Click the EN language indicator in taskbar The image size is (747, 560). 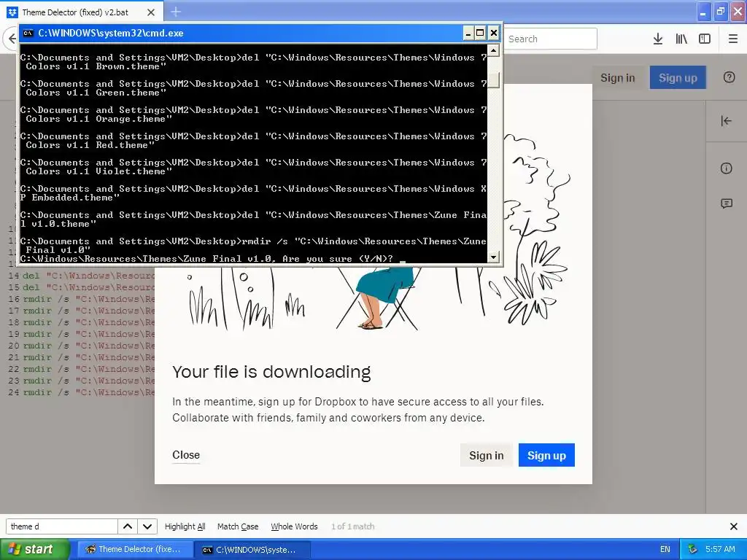[665, 549]
